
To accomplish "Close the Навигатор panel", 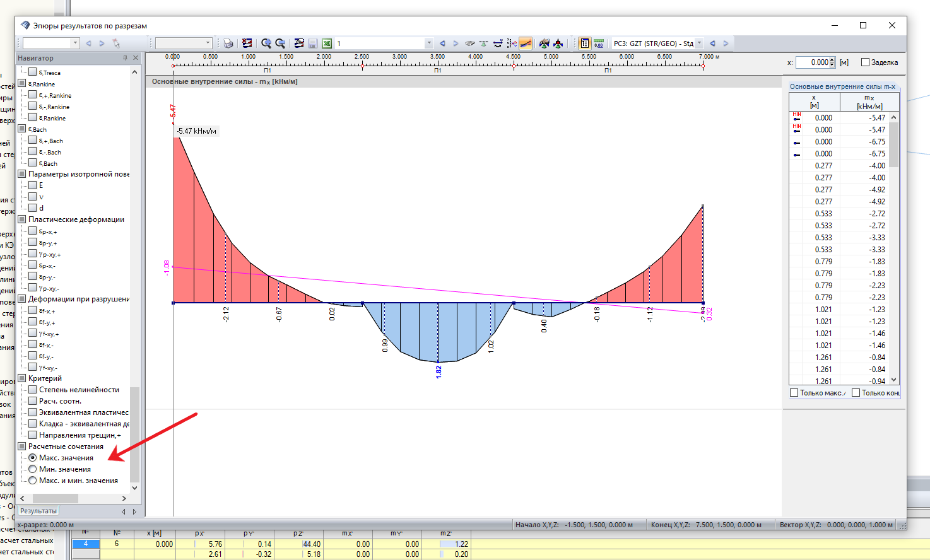I will point(136,58).
